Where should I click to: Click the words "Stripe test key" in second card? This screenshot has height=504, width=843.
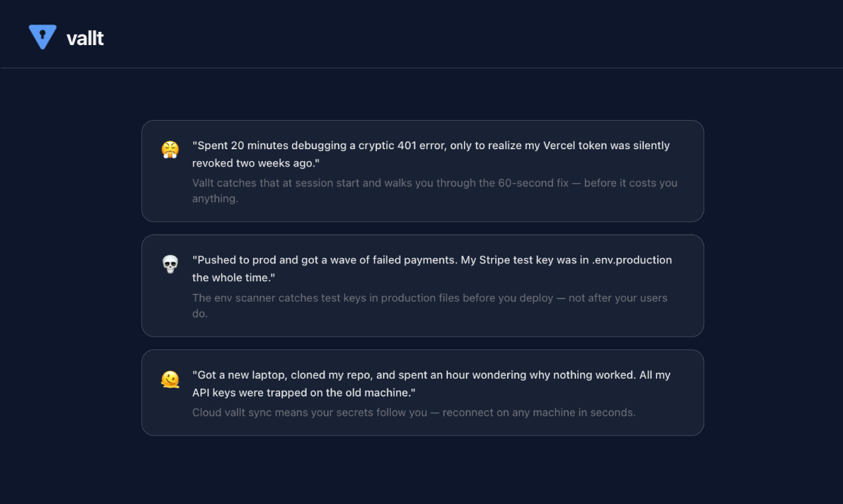point(516,260)
